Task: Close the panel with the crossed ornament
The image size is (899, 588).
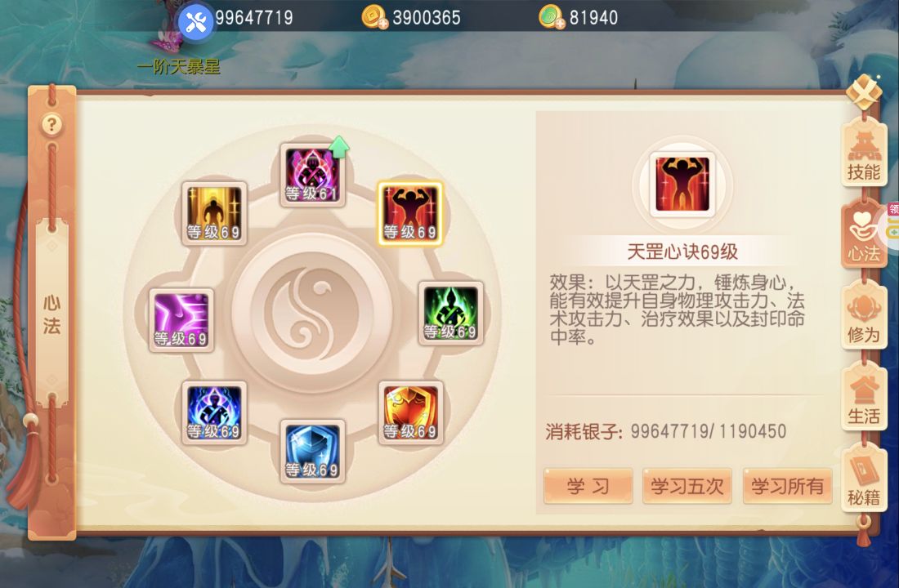Action: pyautogui.click(x=864, y=91)
